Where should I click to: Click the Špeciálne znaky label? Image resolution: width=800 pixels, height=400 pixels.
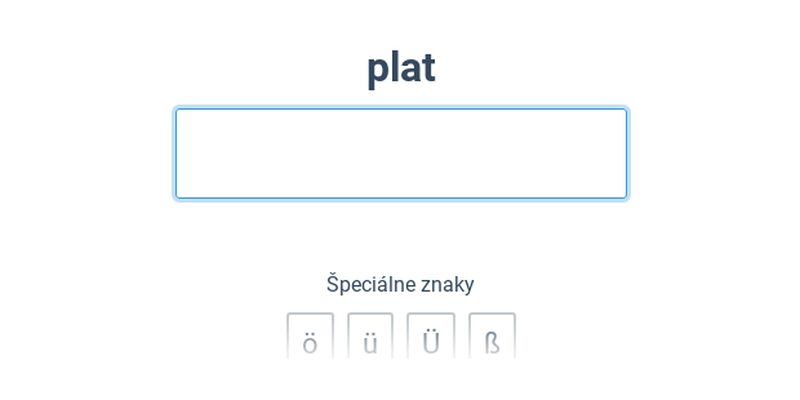coord(401,285)
